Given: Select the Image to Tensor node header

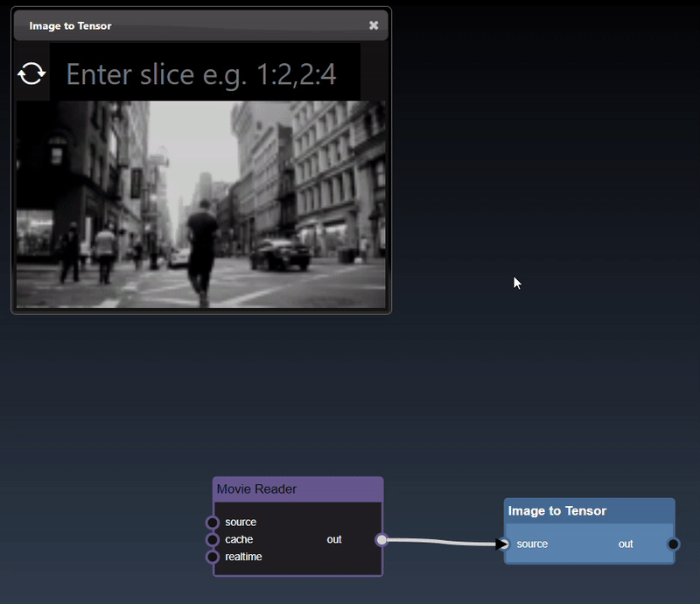Looking at the screenshot, I should [x=589, y=511].
